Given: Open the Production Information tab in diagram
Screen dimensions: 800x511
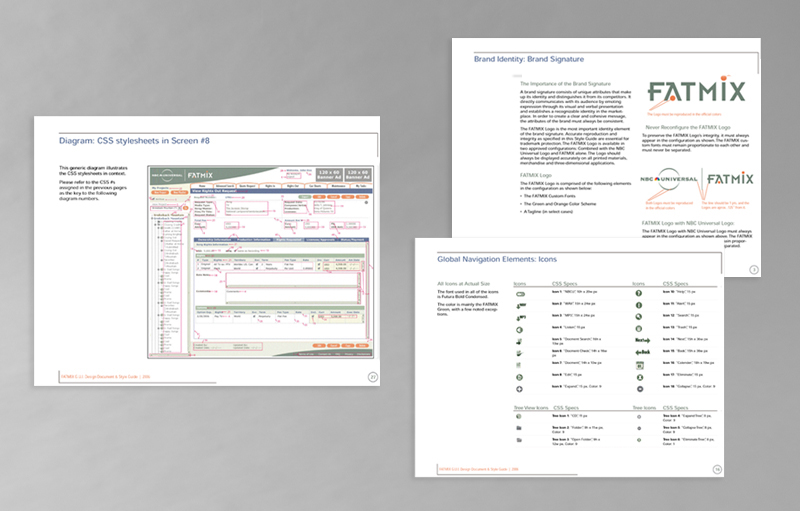Looking at the screenshot, I should [254, 240].
